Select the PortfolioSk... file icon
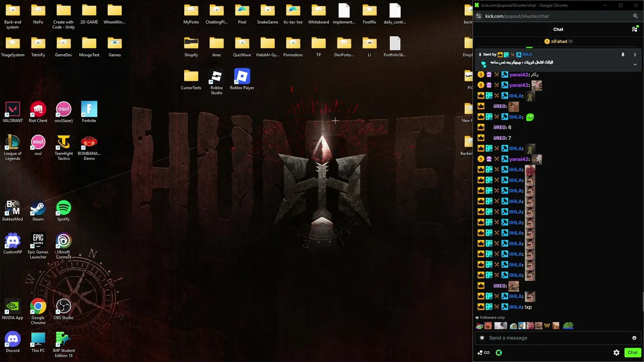 click(395, 47)
